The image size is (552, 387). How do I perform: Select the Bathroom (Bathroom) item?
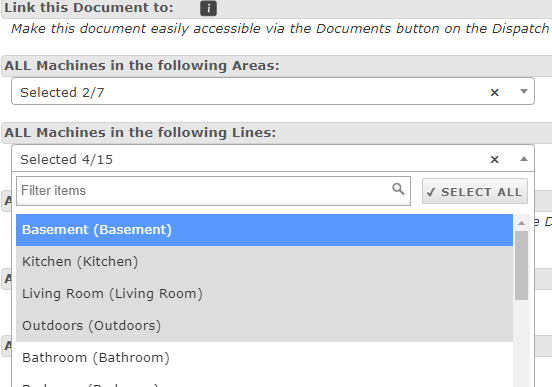(x=264, y=358)
